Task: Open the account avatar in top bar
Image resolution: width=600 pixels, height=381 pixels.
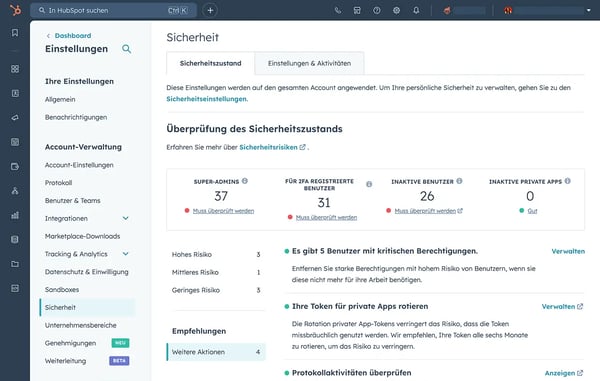Action: tap(508, 10)
